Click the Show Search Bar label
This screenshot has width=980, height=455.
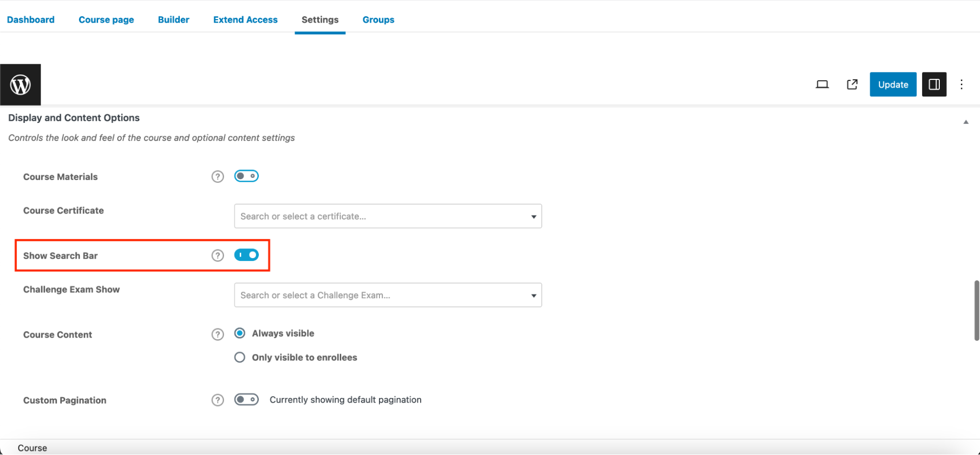point(60,256)
